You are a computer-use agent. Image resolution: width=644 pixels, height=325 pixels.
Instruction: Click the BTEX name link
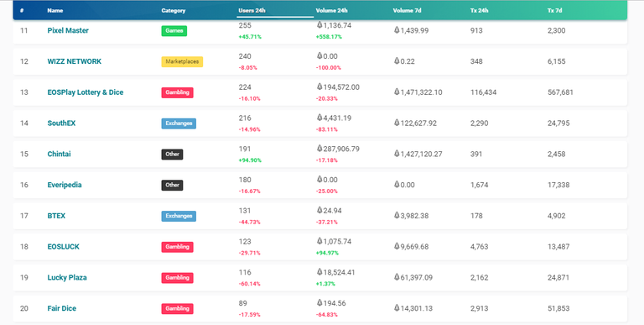coord(56,216)
